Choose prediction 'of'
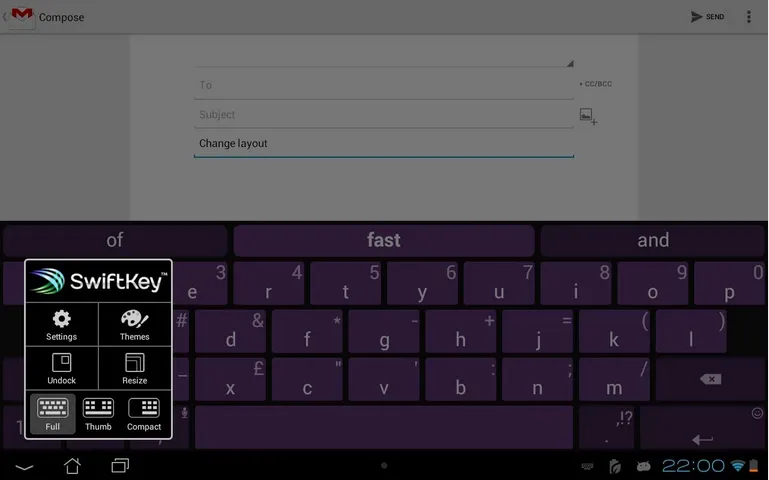The width and height of the screenshot is (769, 480). [115, 240]
